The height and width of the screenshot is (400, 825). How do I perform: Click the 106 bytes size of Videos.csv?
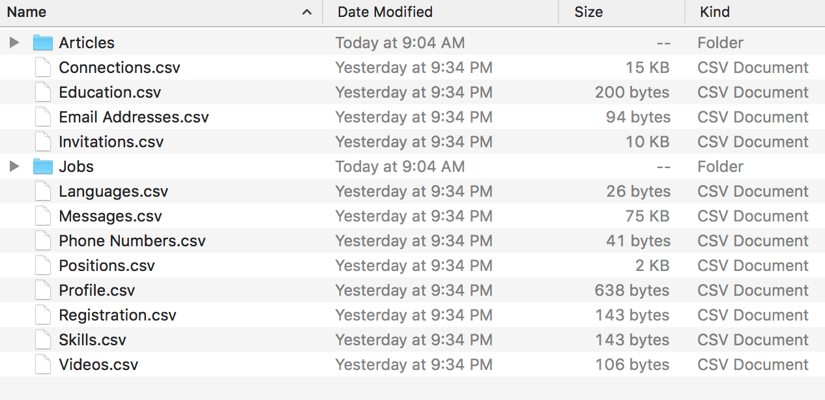[632, 364]
